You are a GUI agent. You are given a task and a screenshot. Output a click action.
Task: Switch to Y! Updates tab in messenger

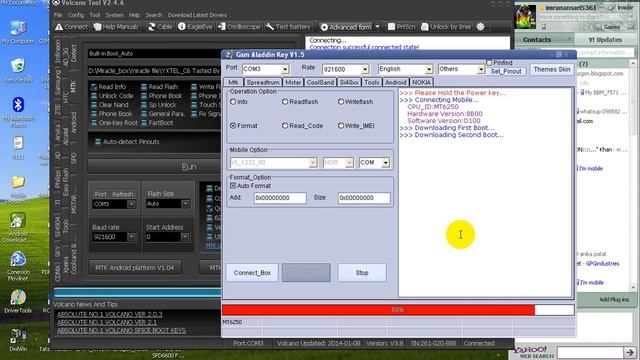[x=605, y=40]
